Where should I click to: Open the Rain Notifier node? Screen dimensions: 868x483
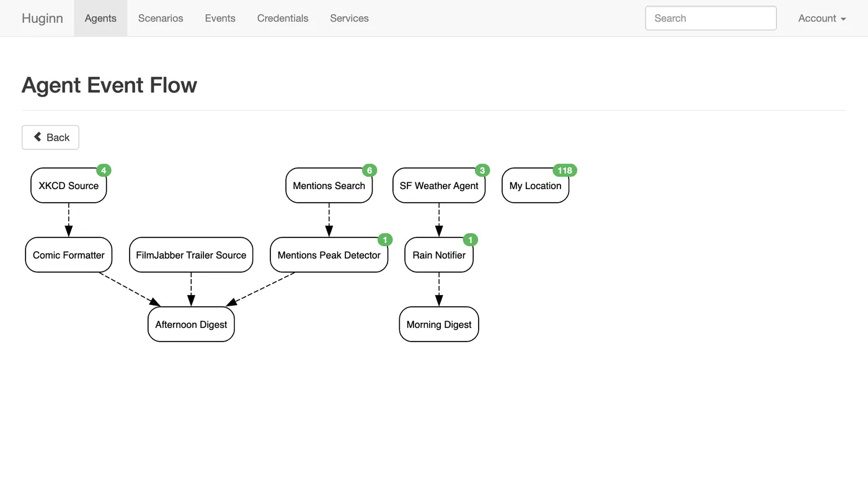(x=439, y=255)
